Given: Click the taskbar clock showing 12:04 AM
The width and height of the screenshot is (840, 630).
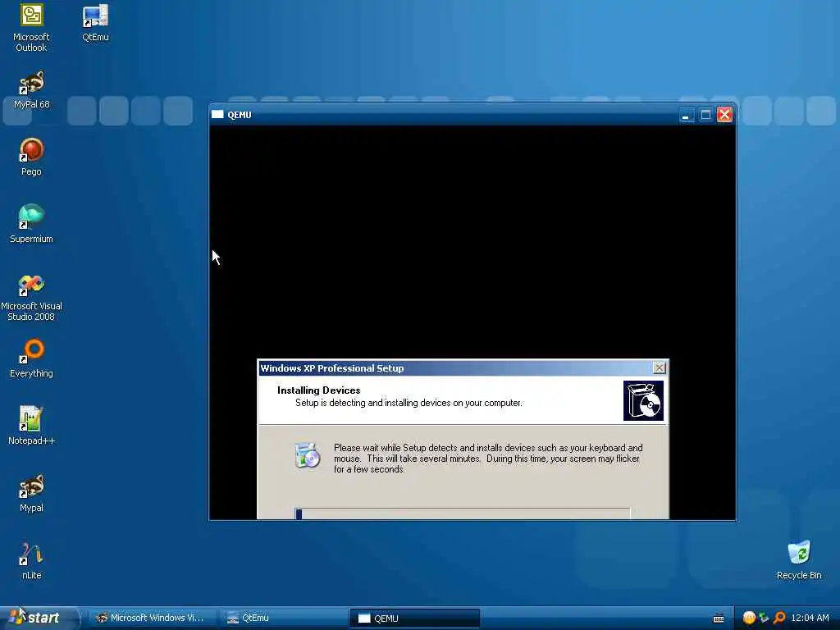Looking at the screenshot, I should (x=810, y=618).
